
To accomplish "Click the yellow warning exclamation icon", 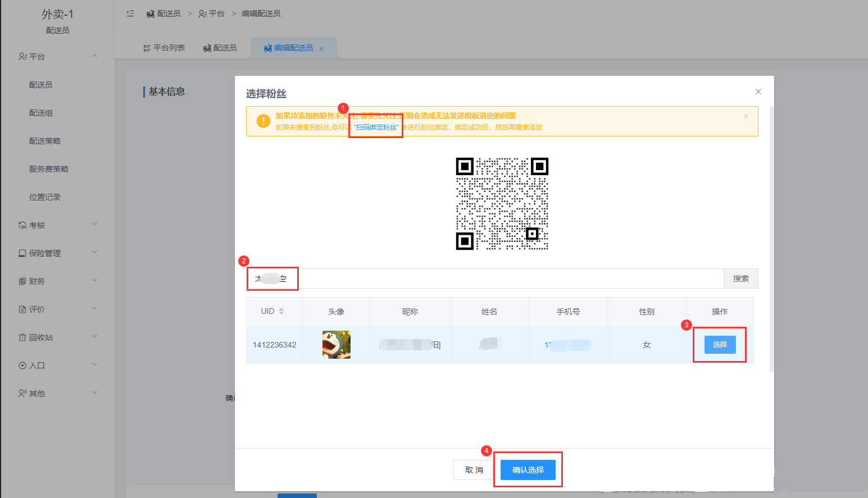I will point(263,121).
